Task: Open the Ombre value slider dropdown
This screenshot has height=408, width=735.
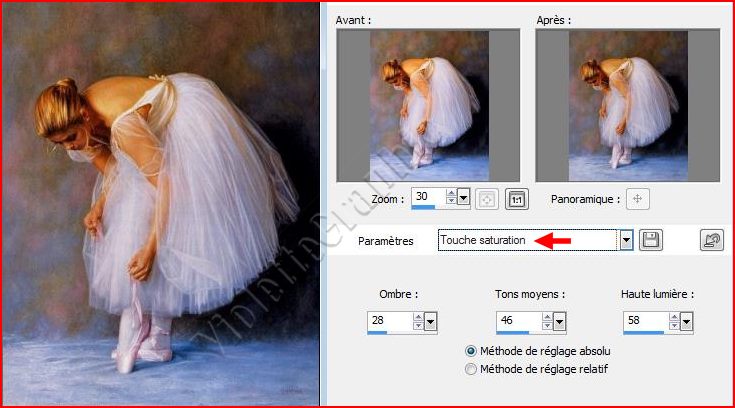Action: [x=431, y=321]
